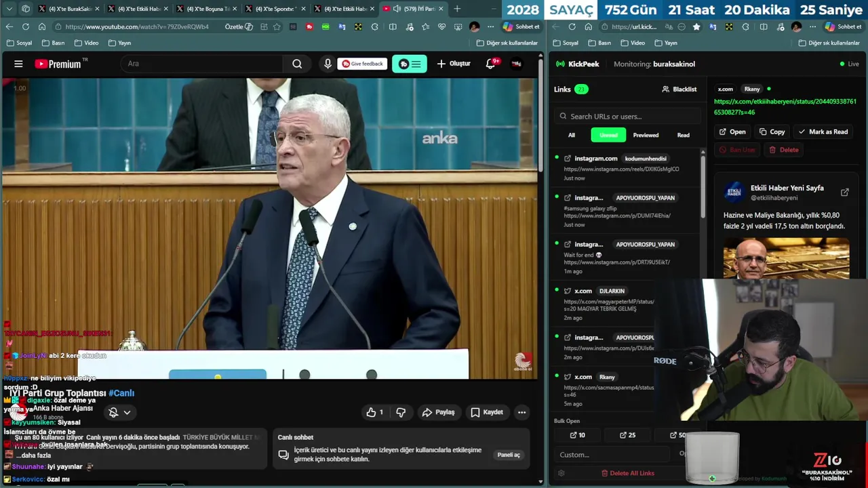
Task: Open extensions puzzle icon in right browser
Action: click(x=745, y=27)
